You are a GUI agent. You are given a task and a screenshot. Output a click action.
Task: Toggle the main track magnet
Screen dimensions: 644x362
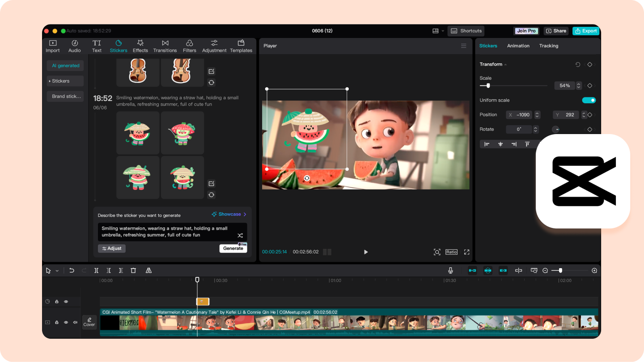472,270
